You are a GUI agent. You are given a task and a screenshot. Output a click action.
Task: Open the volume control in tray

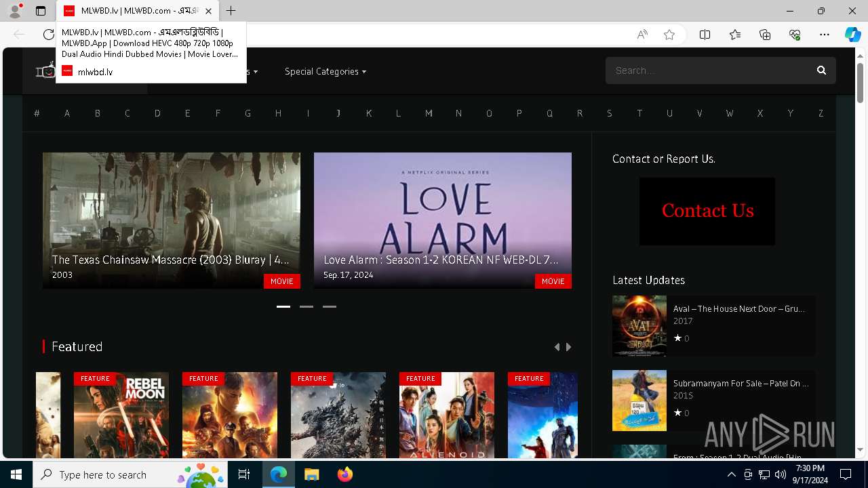[780, 474]
